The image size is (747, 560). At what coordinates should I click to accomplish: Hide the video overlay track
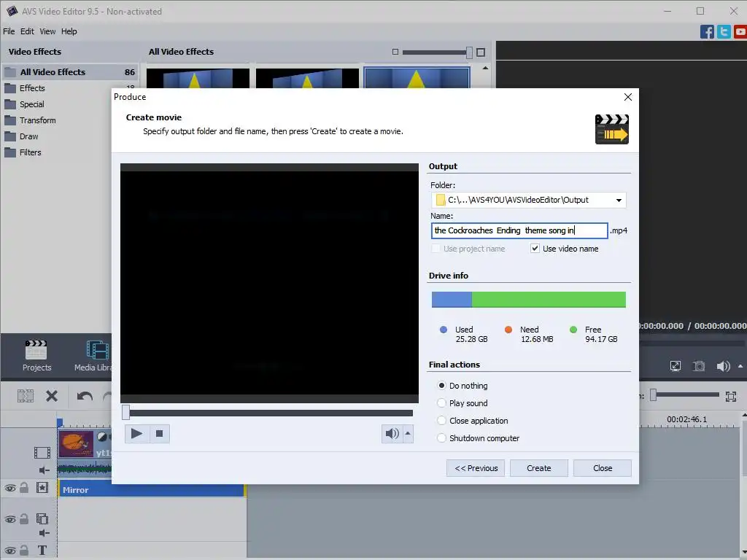click(10, 519)
